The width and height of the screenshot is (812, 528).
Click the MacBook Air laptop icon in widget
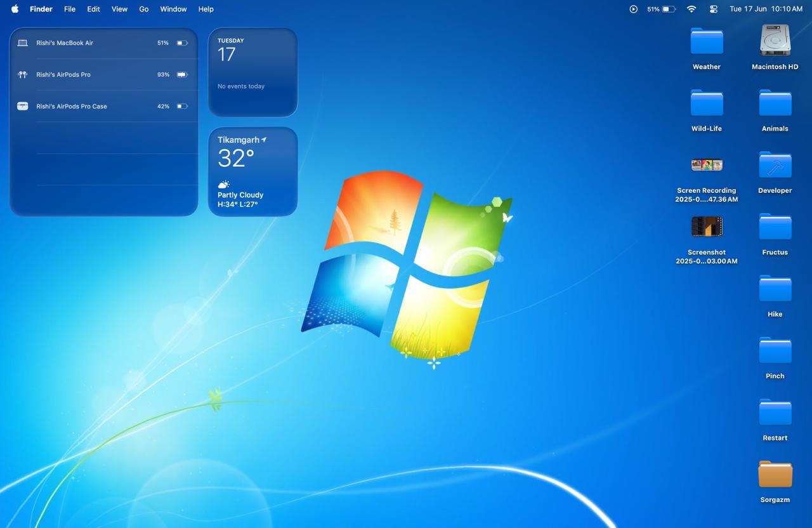click(22, 43)
